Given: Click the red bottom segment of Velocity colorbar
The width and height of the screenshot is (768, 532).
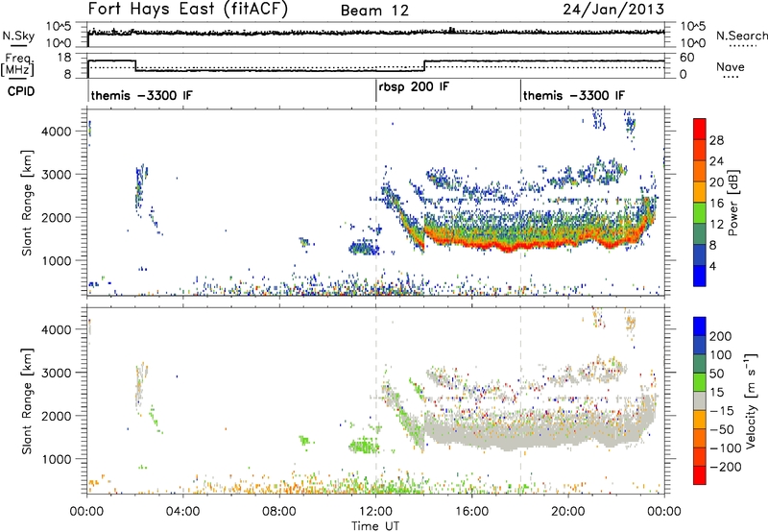Looking at the screenshot, I should [700, 475].
